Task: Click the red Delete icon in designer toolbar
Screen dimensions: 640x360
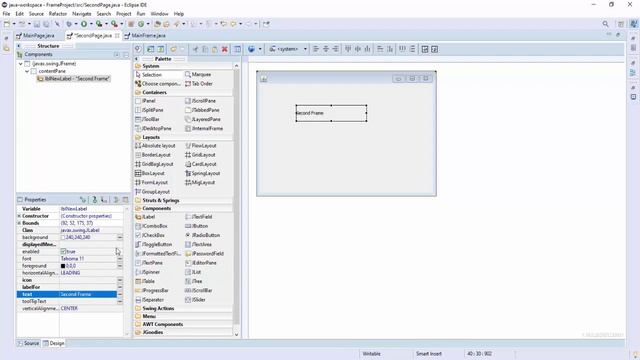Action: point(224,49)
